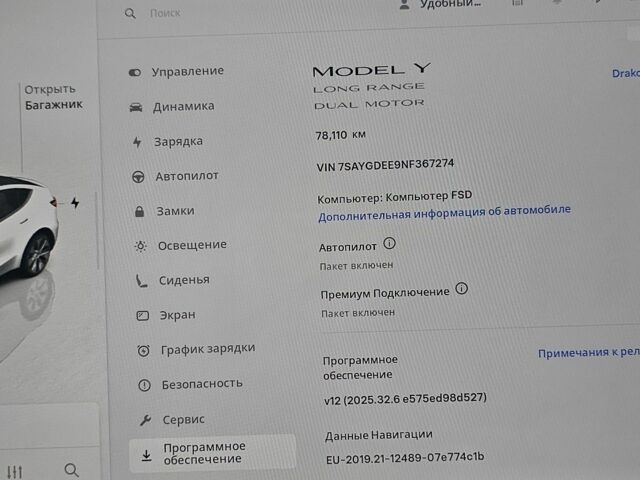Click the seat icon beside Сиденья
Viewport: 640px width, 480px height.
(141, 281)
